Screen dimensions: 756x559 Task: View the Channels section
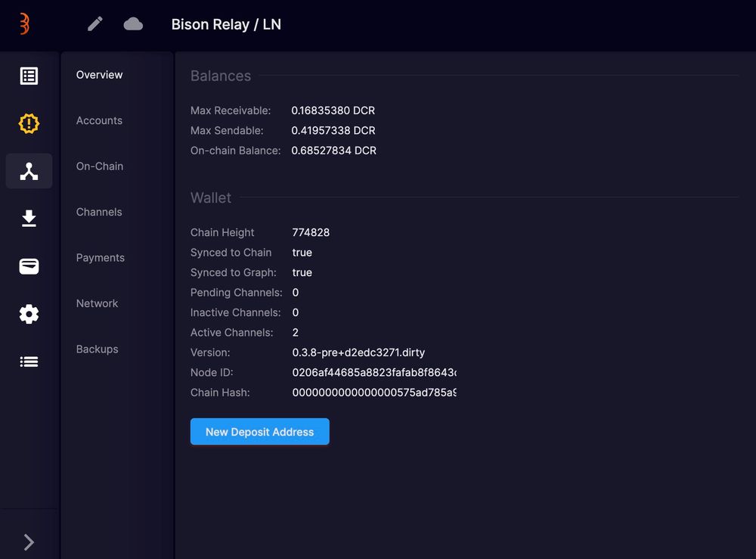99,212
